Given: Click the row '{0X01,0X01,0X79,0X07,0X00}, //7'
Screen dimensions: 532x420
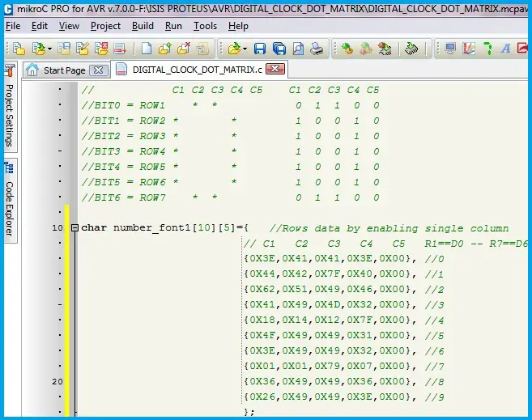Looking at the screenshot, I should [x=343, y=367].
